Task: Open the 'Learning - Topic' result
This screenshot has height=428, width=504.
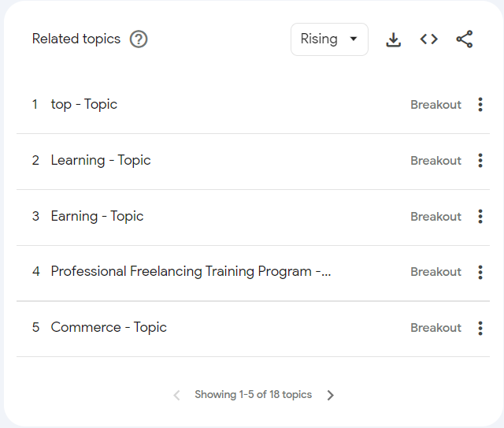Action: 101,160
